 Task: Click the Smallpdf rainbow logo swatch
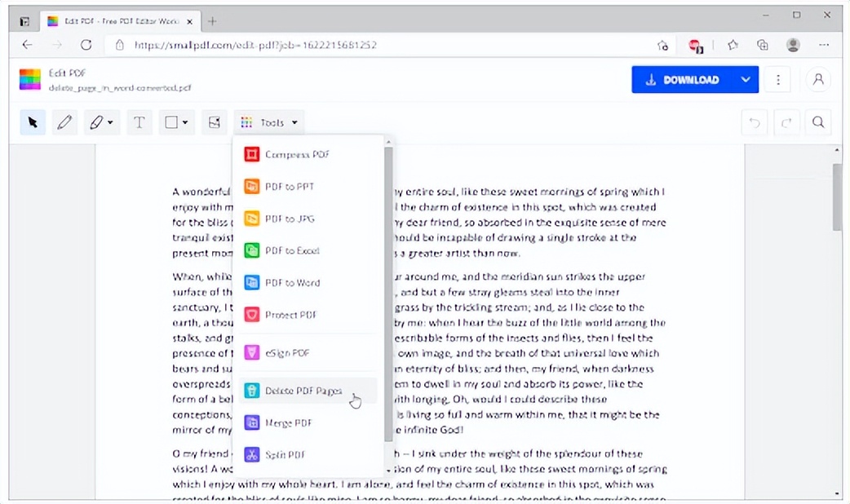tap(29, 79)
